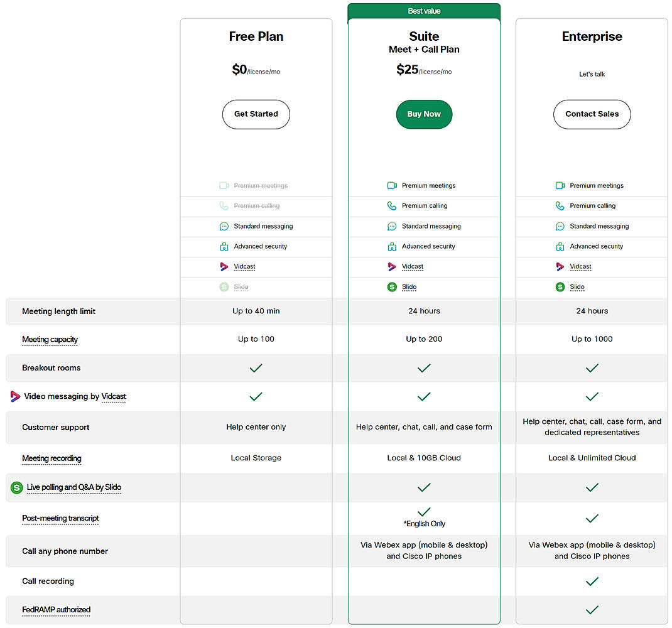Image resolution: width=672 pixels, height=628 pixels.
Task: Click the Advanced security lock icon in Suite column
Action: 393,246
